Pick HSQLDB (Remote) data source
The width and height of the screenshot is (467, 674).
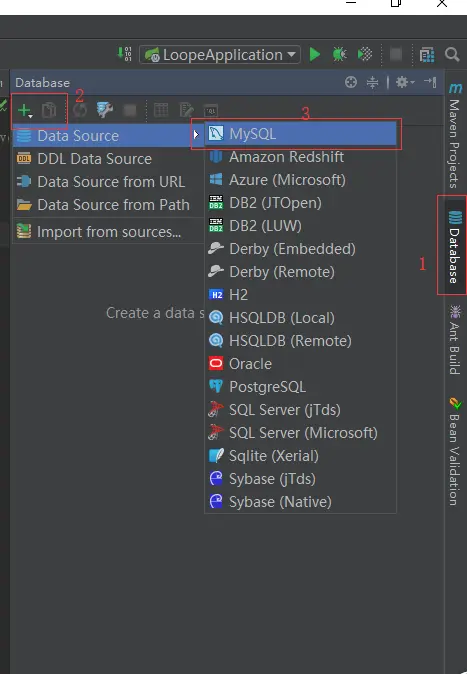[x=301, y=340]
